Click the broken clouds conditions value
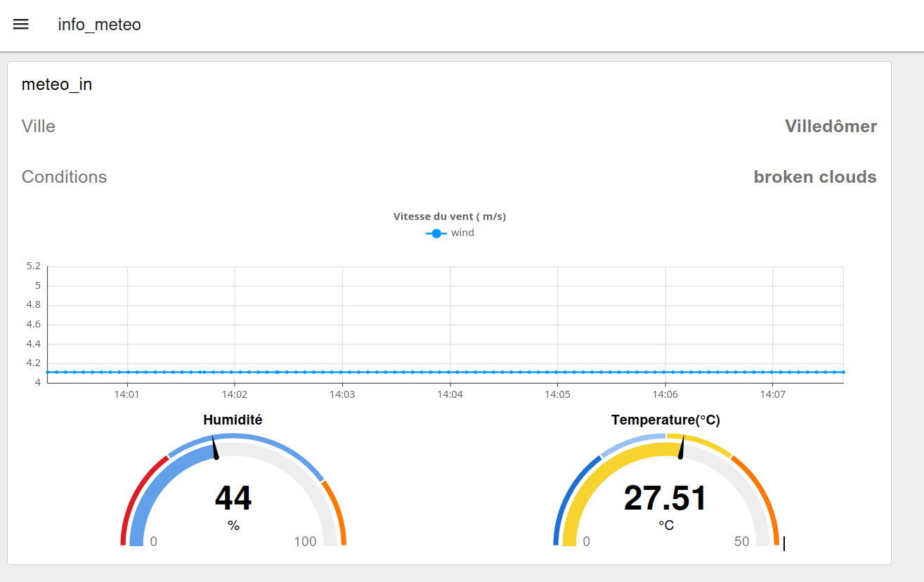924x582 pixels. coord(815,176)
